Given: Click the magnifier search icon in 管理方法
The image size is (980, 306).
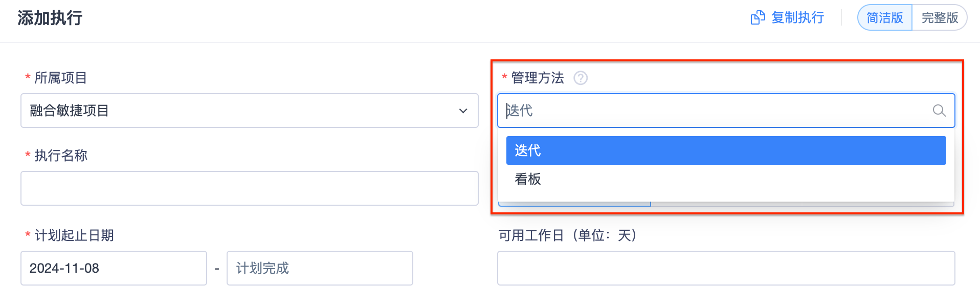Looking at the screenshot, I should point(939,111).
